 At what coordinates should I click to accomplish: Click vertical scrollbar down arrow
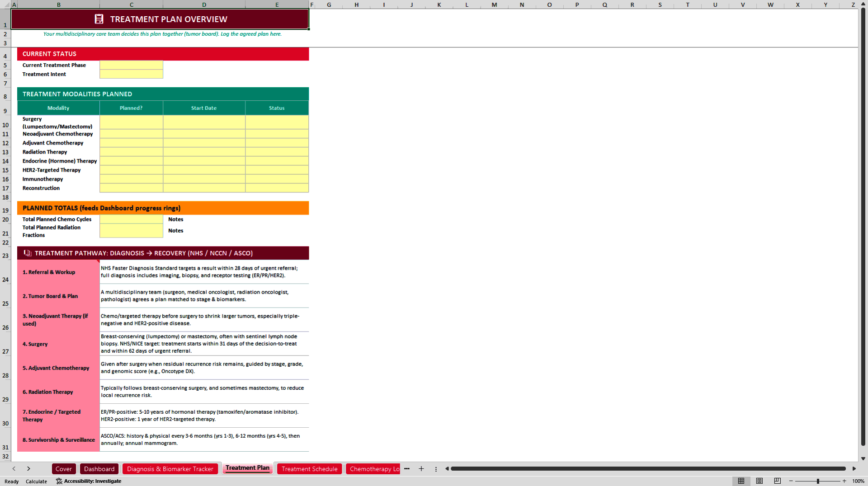click(x=863, y=458)
